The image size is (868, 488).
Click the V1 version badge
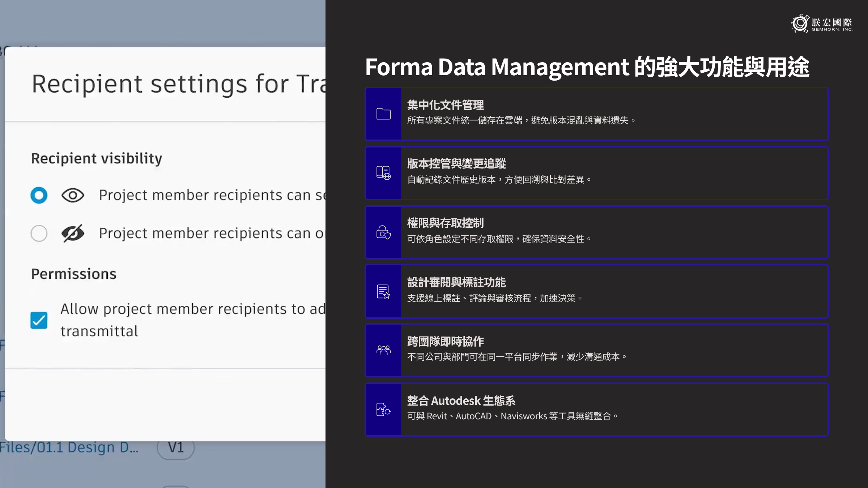point(176,448)
